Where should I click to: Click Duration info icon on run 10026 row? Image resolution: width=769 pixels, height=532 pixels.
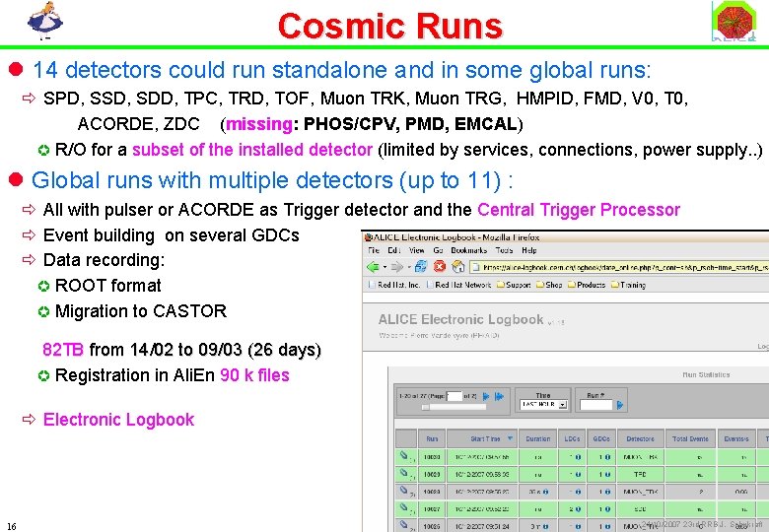(x=546, y=526)
